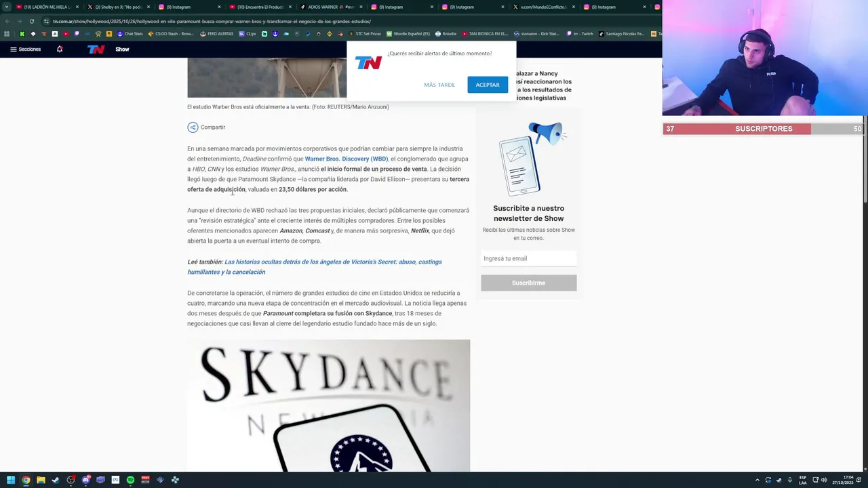This screenshot has width=868, height=488.
Task: Click the text 'Suscribite a nuestro newsletter de Show'
Action: tap(529, 213)
